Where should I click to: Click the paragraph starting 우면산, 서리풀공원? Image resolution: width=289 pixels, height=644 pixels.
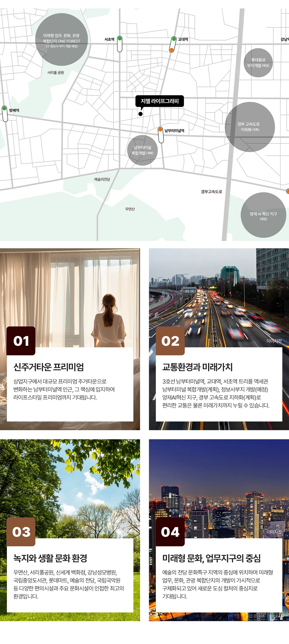68,584
